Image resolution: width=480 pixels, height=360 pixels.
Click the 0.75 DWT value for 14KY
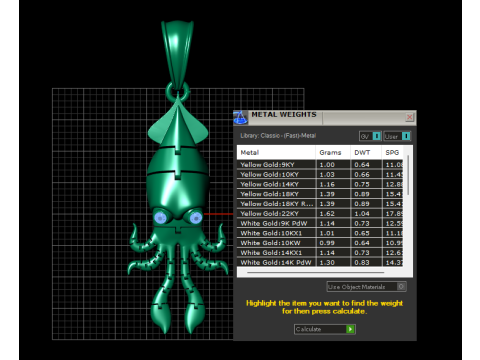[x=362, y=184]
